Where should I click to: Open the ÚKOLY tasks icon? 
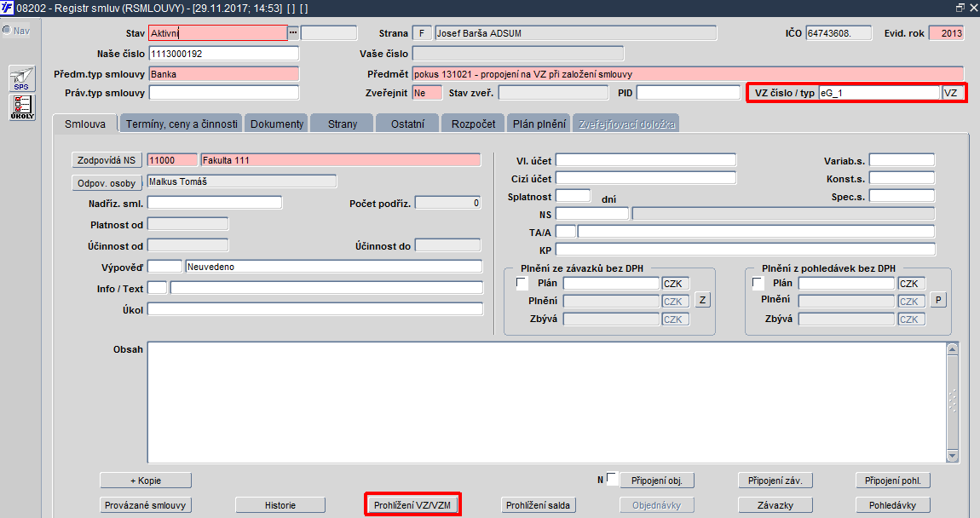(x=22, y=106)
